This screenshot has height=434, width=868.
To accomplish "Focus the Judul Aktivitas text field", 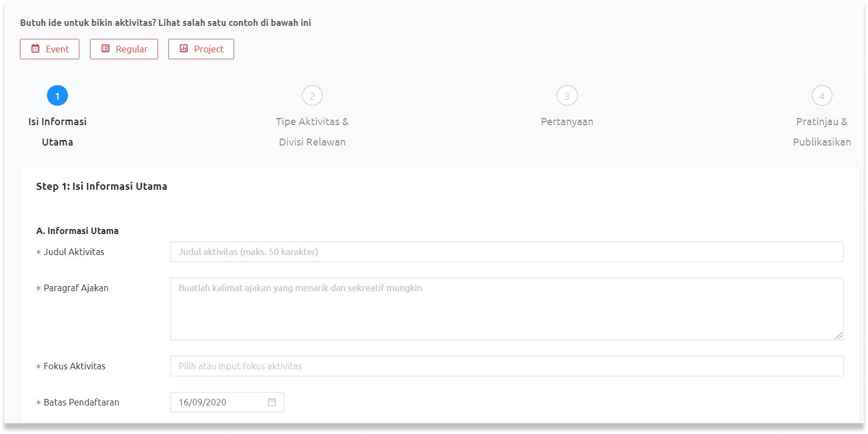I will click(x=507, y=252).
